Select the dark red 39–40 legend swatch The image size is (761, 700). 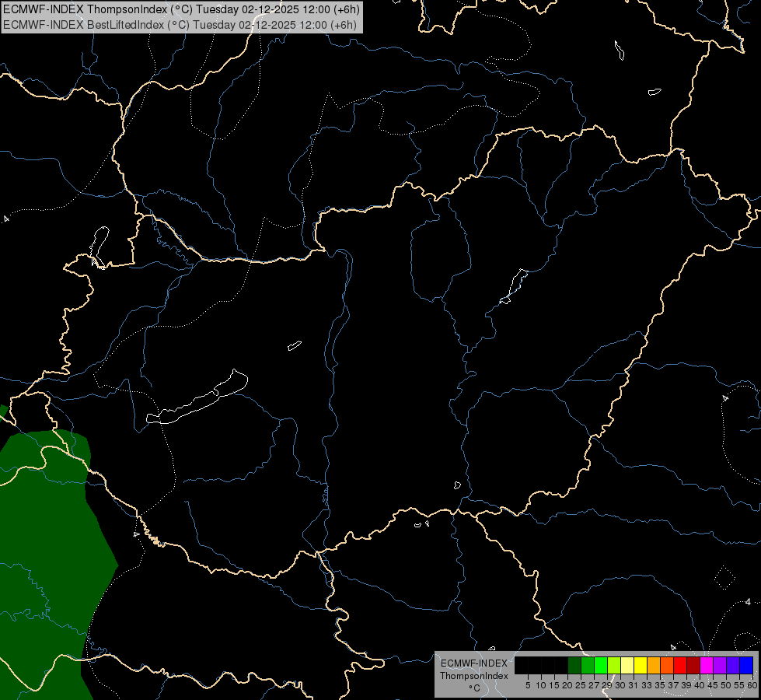click(x=693, y=665)
